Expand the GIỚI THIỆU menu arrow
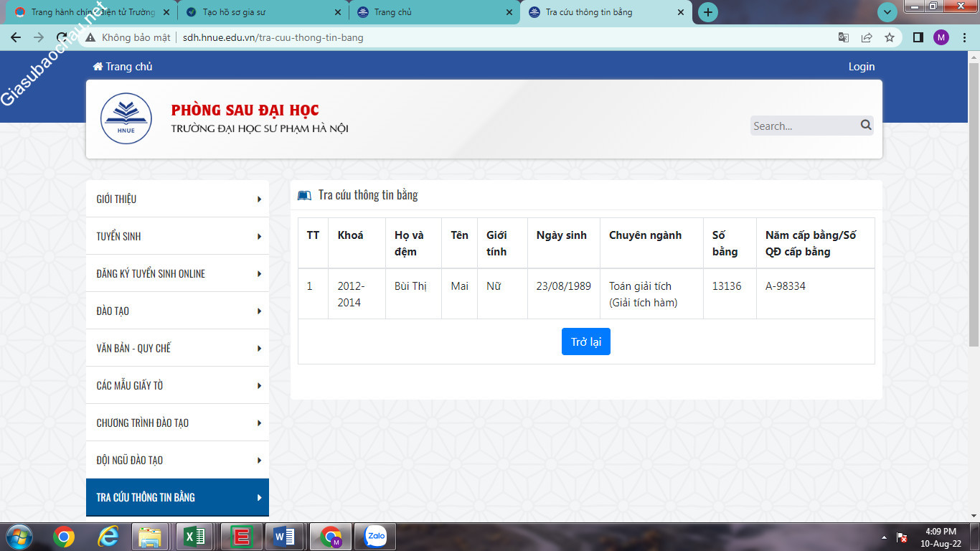The image size is (980, 551). coord(259,199)
